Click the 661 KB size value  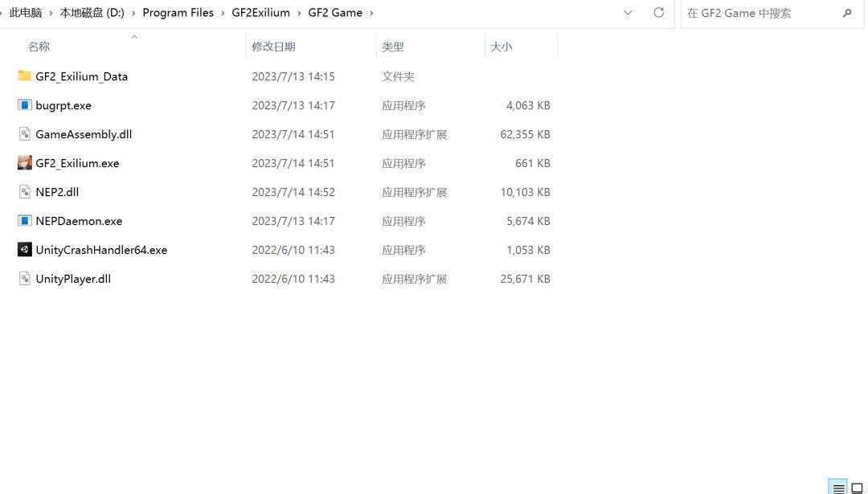point(533,163)
